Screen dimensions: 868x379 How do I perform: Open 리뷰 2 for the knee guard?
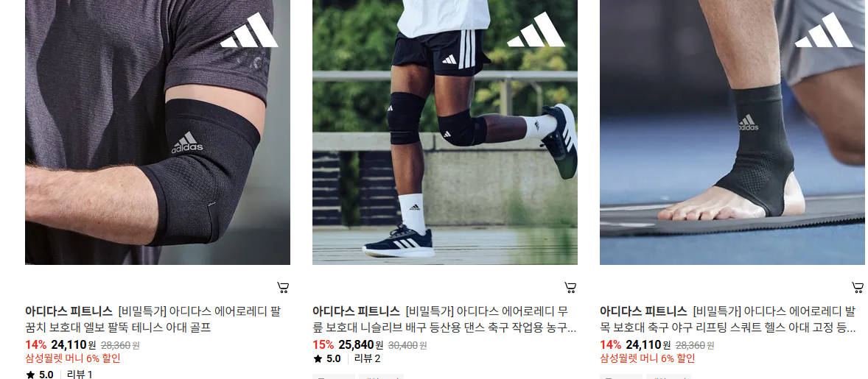367,358
